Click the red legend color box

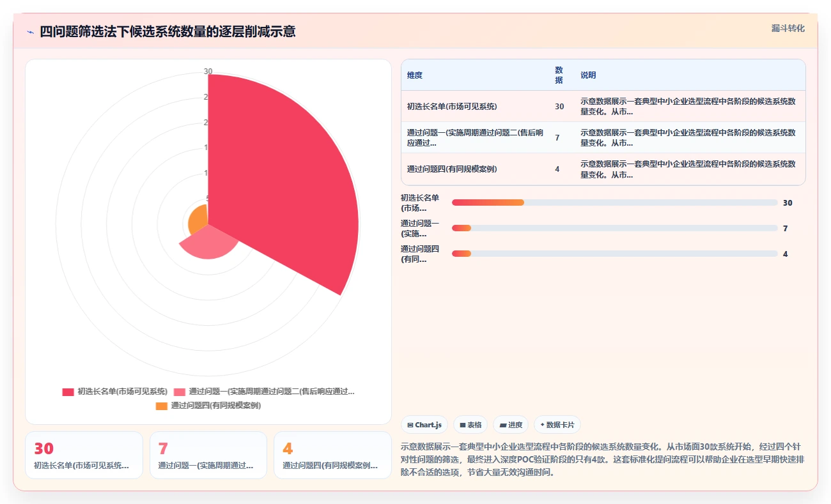click(68, 392)
